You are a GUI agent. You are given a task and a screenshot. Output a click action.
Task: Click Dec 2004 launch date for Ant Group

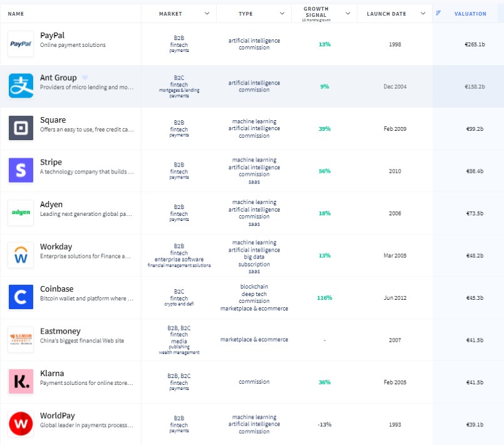[394, 86]
